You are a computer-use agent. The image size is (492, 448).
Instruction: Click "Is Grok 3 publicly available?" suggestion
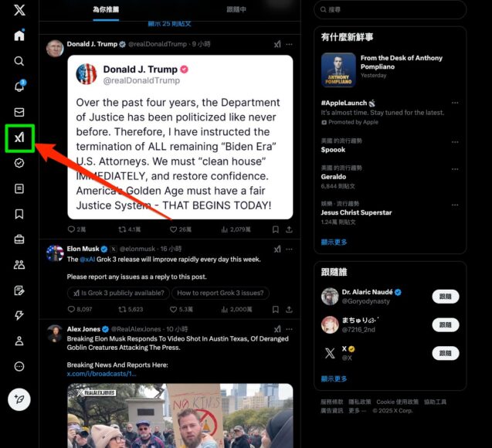119,293
